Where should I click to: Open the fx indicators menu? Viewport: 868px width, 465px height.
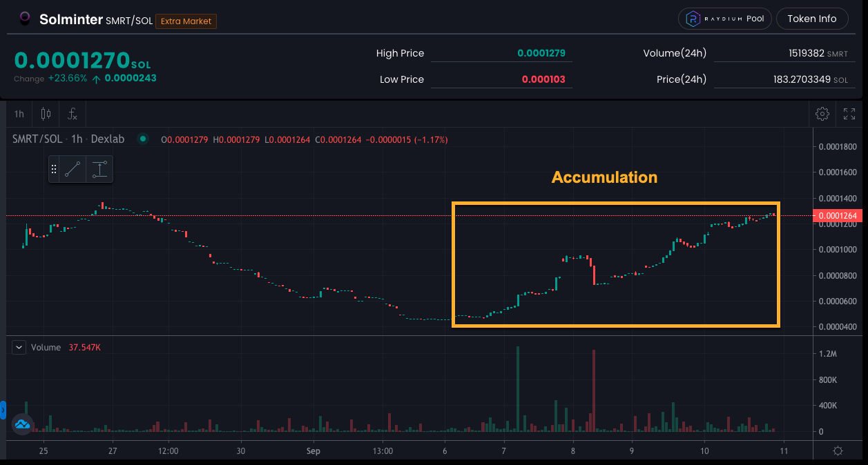coord(73,114)
